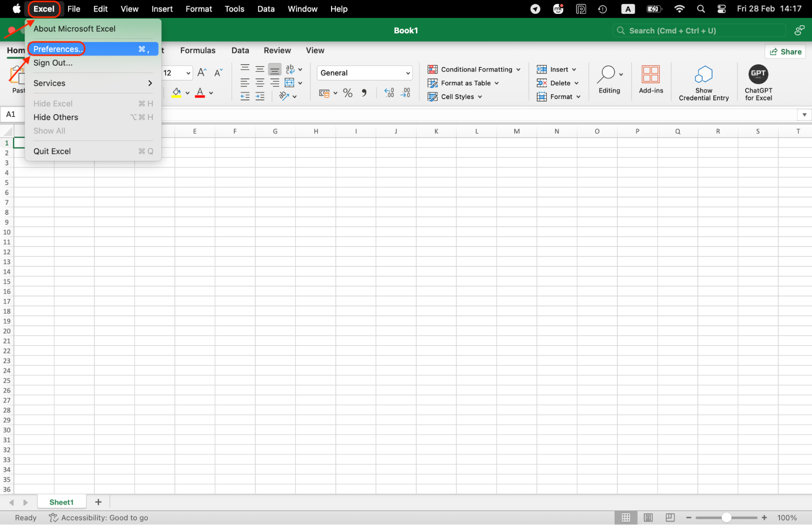The image size is (812, 525).
Task: Open the Add-ins panel
Action: point(651,80)
